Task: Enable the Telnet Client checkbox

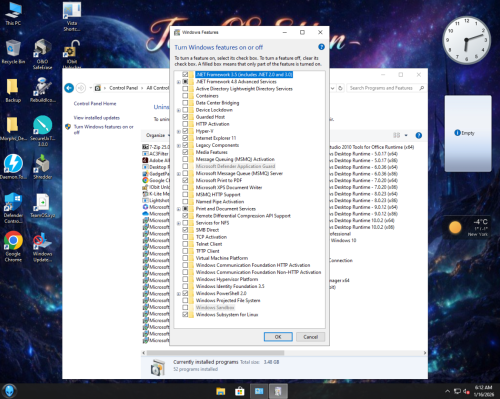Action: pos(185,244)
